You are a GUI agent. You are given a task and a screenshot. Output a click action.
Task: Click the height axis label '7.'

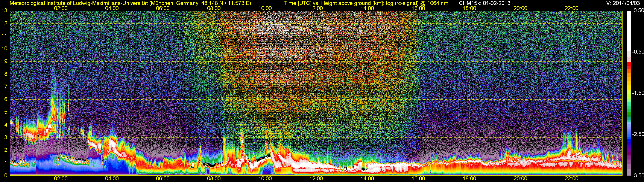[x=6, y=87]
